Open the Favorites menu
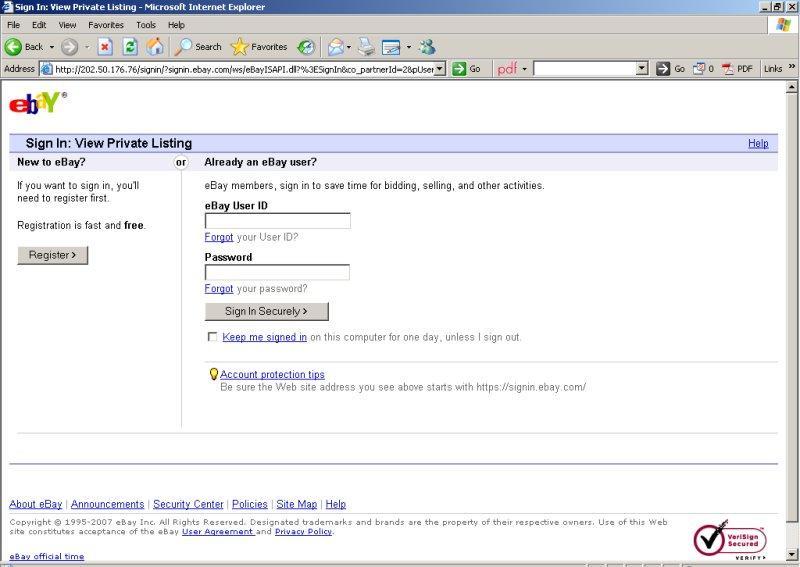The width and height of the screenshot is (800, 567). click(106, 25)
